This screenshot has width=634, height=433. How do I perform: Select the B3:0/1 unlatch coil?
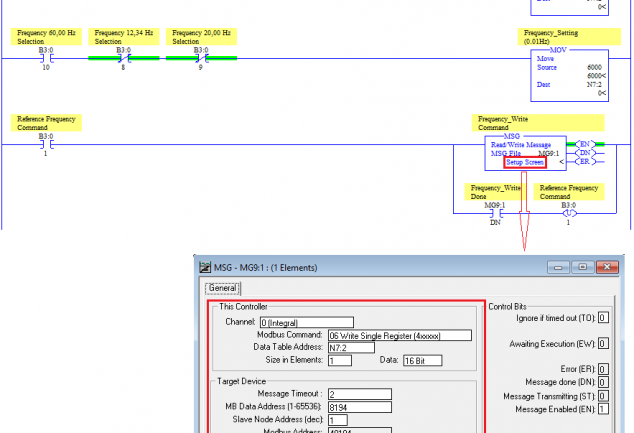tap(569, 213)
